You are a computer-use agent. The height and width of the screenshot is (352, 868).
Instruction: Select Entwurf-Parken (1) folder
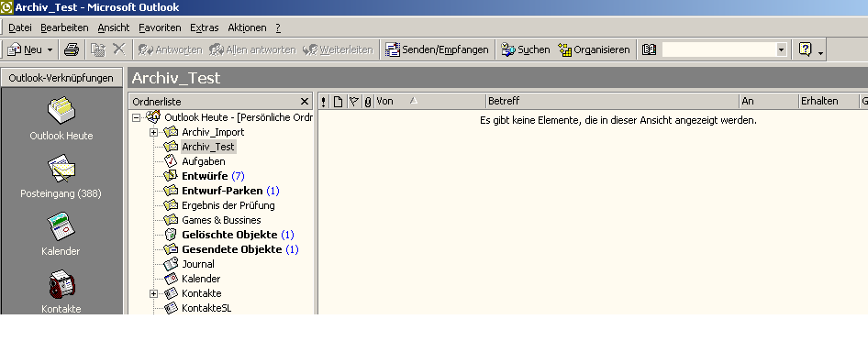(230, 191)
